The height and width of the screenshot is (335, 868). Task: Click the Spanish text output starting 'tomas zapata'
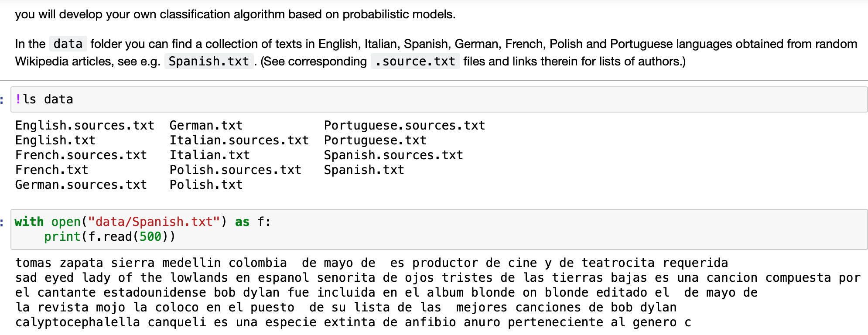click(x=438, y=292)
